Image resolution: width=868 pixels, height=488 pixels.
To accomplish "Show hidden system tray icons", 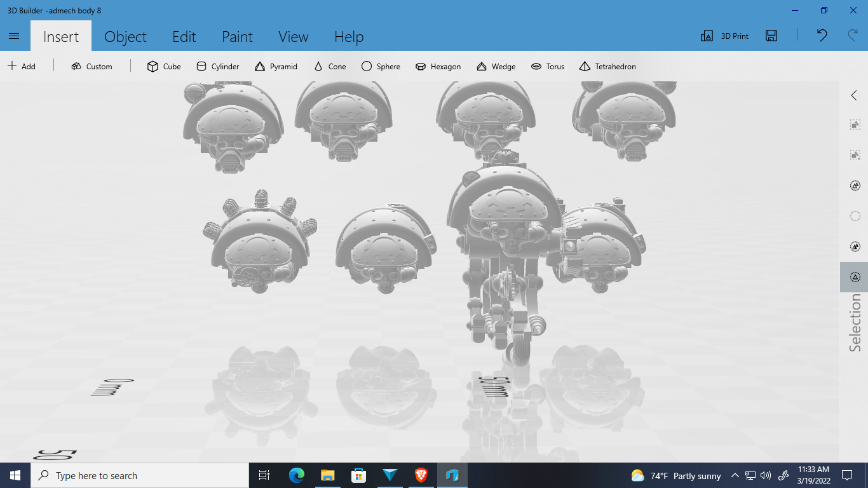I will click(735, 475).
